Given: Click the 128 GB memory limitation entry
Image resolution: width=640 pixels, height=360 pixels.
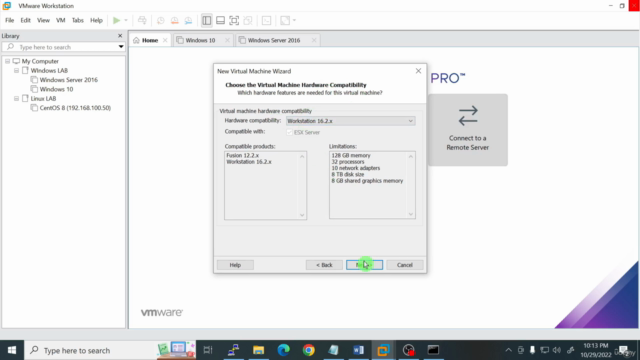Looking at the screenshot, I should click(351, 156).
